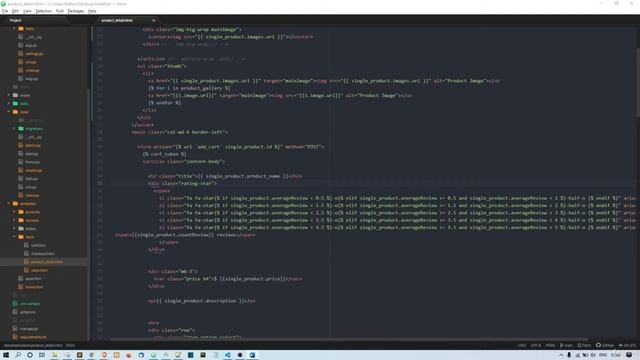Click the requirements.txt file icon

(x=15, y=337)
